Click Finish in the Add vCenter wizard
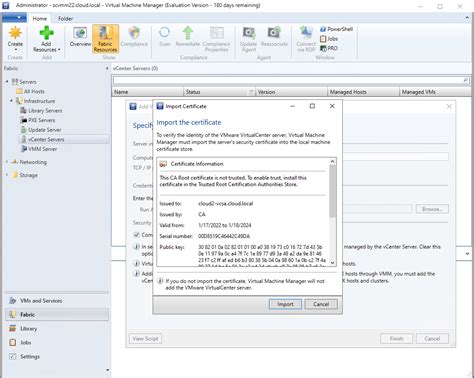The height and width of the screenshot is (378, 474). click(397, 339)
